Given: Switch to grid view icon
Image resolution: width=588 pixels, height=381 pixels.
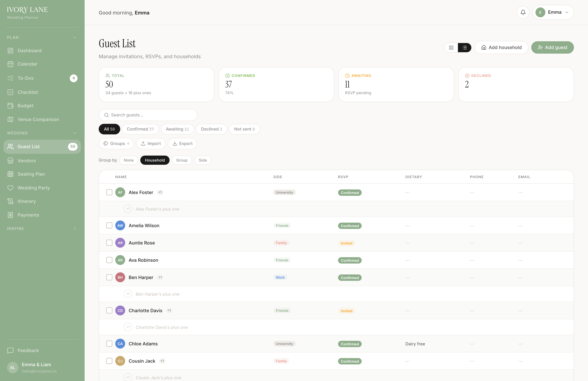Looking at the screenshot, I should tap(451, 48).
